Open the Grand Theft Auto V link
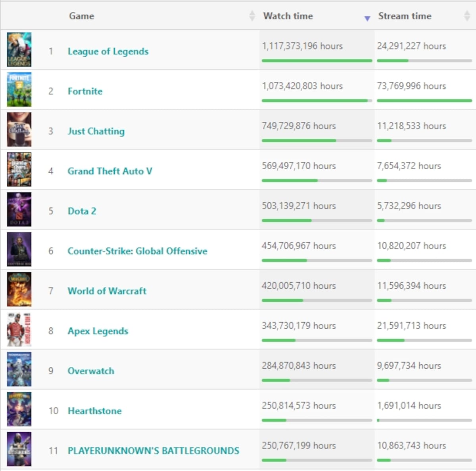The width and height of the screenshot is (476, 471). coord(110,171)
